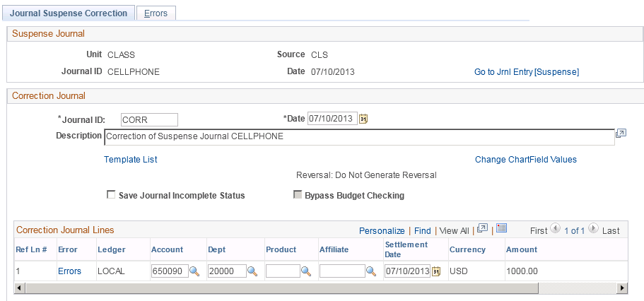644x301 pixels.
Task: Click the CLASS unit value
Action: (121, 55)
